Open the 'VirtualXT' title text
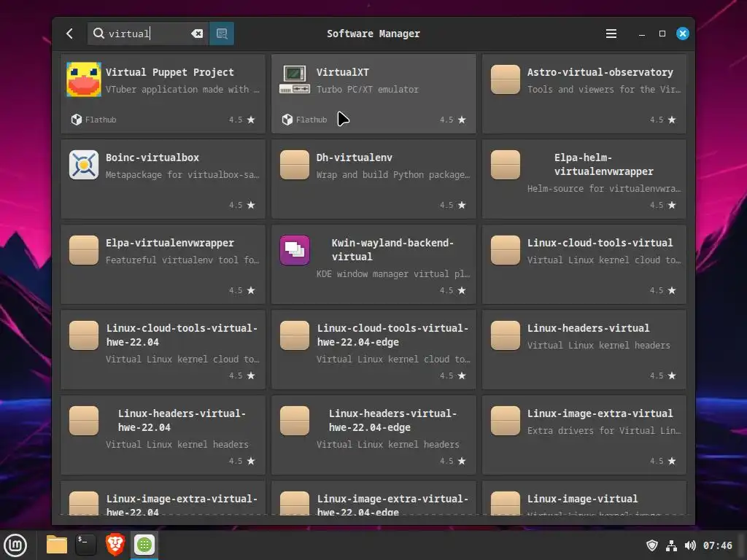The width and height of the screenshot is (747, 560). [343, 72]
